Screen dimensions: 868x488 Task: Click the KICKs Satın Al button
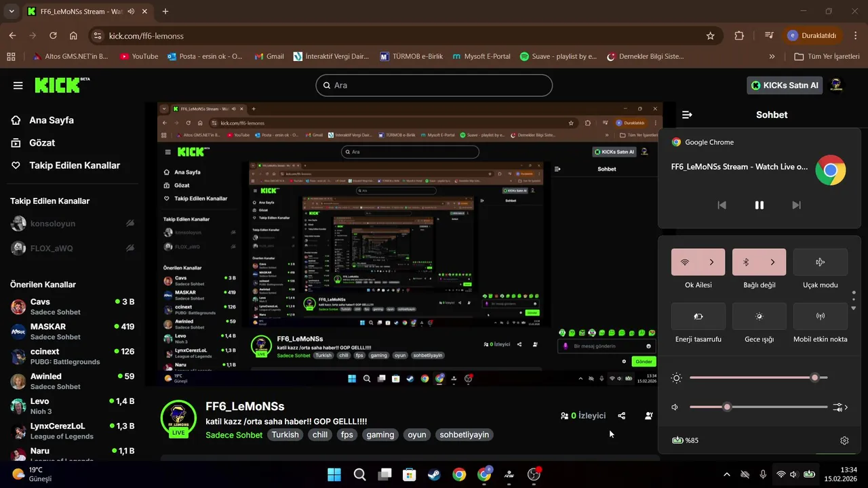tap(785, 85)
